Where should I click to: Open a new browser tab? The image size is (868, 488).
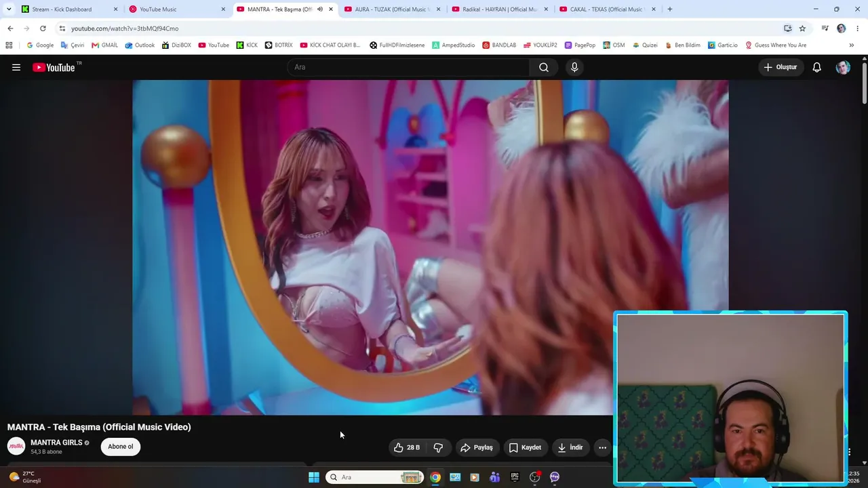[670, 9]
